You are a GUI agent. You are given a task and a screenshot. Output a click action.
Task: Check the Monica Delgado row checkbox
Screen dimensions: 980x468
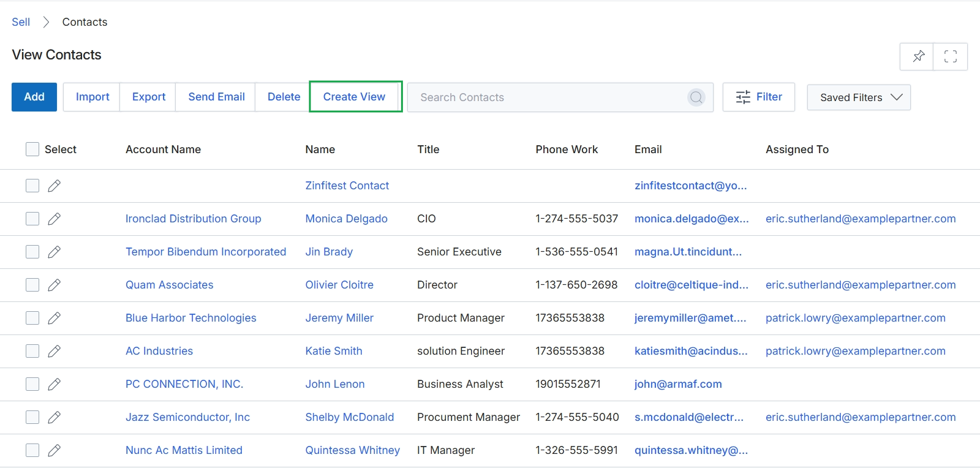click(32, 219)
